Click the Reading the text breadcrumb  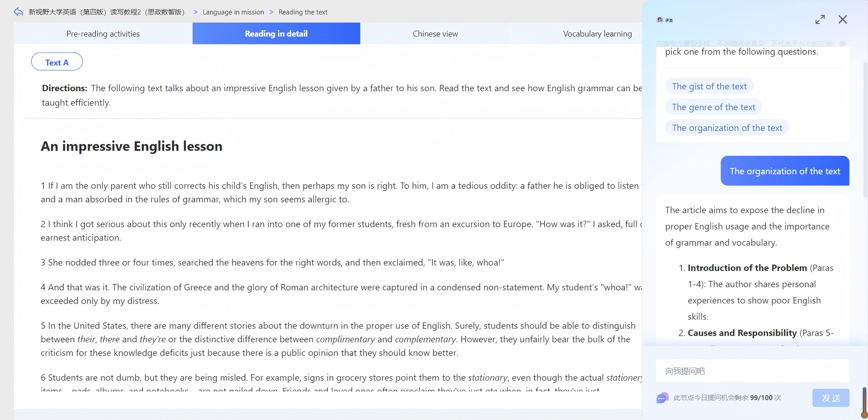coord(303,12)
